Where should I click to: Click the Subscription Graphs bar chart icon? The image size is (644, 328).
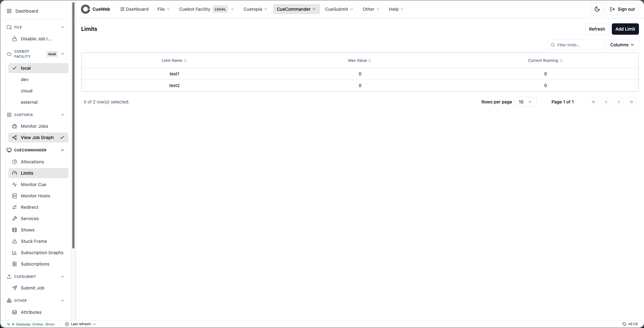(x=15, y=253)
